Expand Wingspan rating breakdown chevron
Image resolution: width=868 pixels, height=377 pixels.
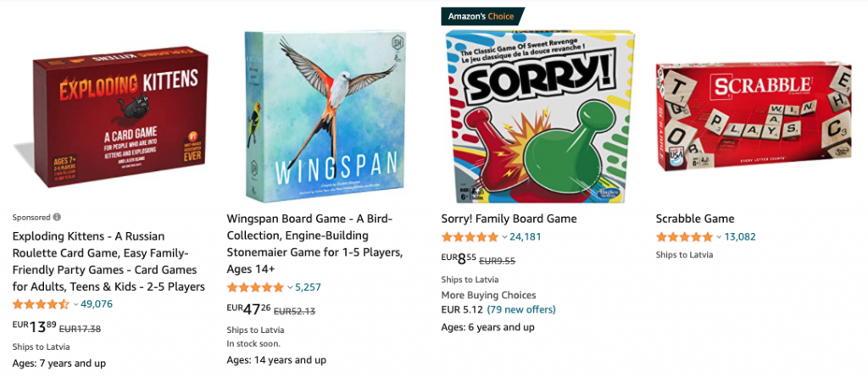(290, 288)
